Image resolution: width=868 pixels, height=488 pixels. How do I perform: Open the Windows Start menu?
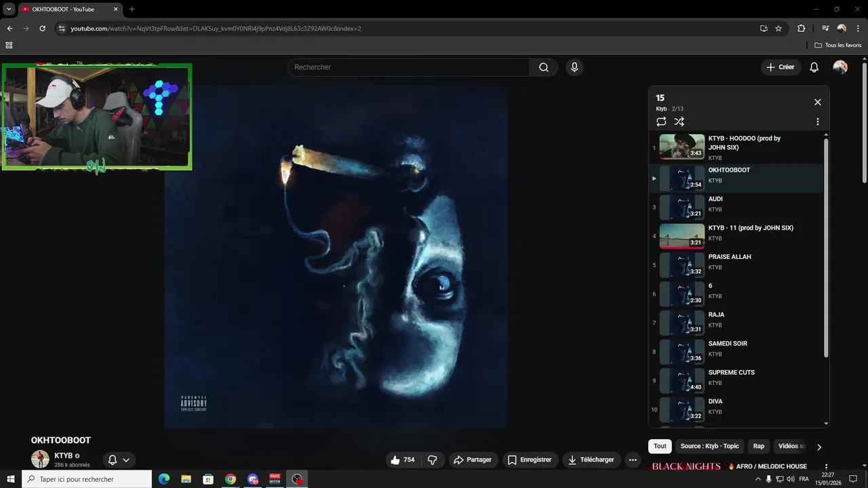pos(11,479)
